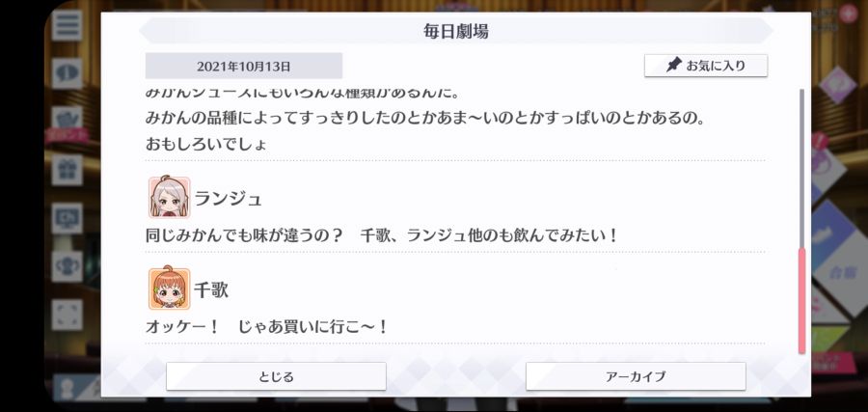Click the purple diamond icon on right side

click(837, 85)
